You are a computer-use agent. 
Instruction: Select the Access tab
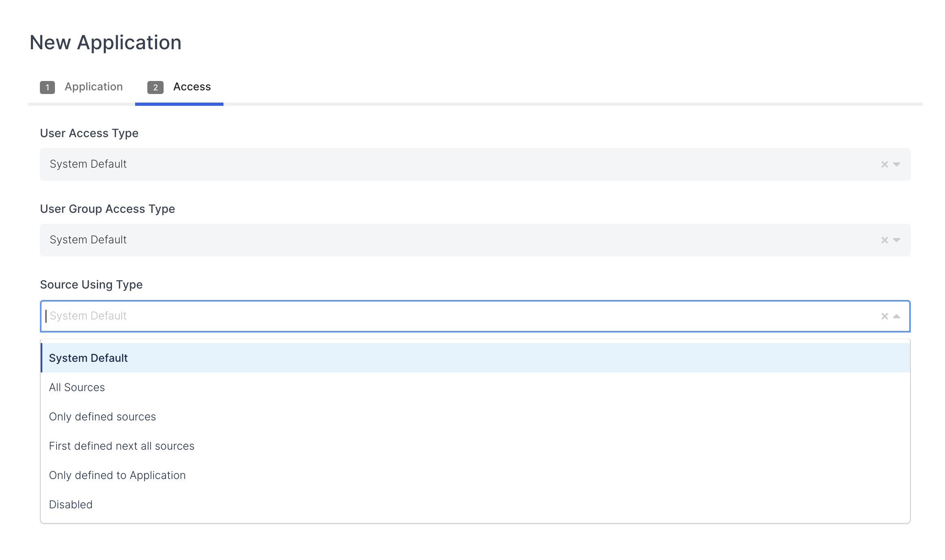point(192,87)
